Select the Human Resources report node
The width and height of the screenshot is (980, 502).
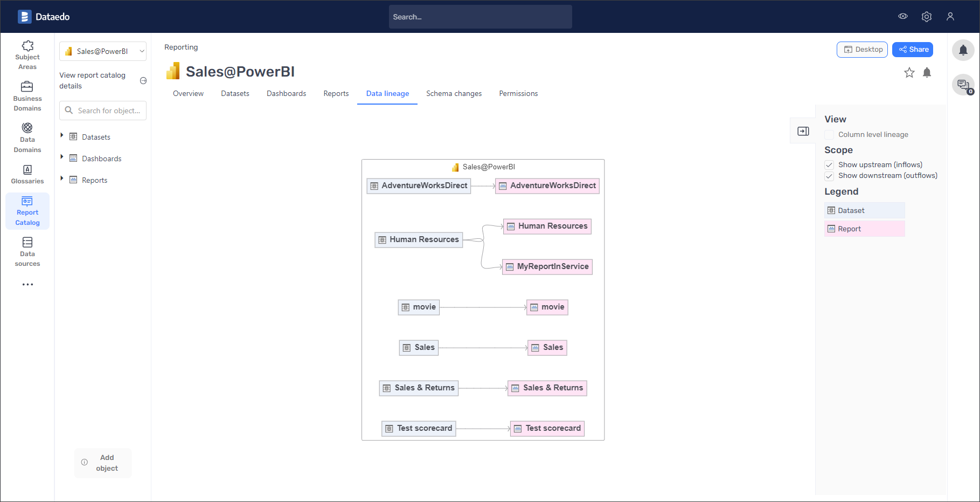[x=547, y=226]
